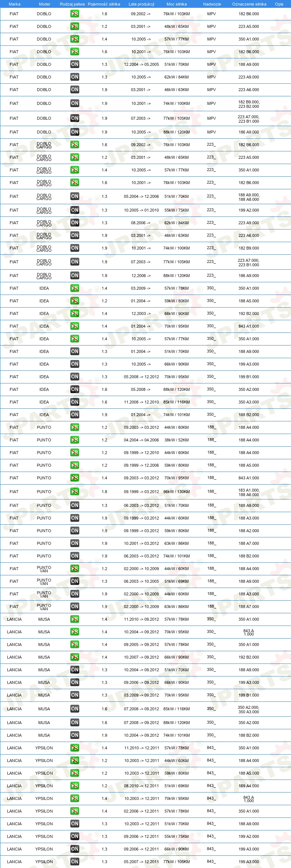Click production date 05.2004 -> 12.2006
The width and height of the screenshot is (291, 868).
pyautogui.click(x=141, y=196)
